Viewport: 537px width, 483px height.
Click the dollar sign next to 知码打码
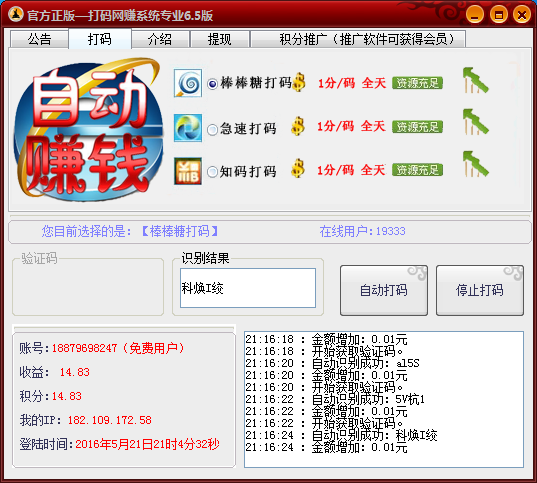point(298,169)
